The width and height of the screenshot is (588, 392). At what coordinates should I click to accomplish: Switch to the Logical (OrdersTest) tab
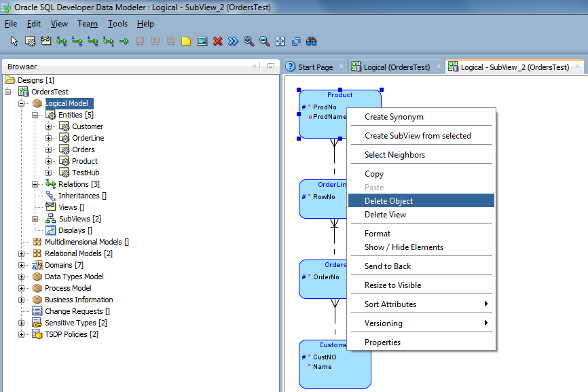point(397,67)
